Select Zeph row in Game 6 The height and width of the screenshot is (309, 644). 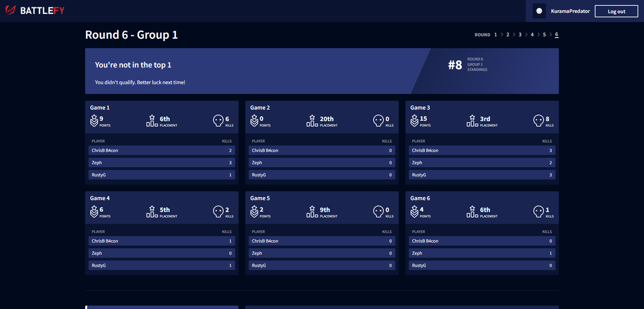pyautogui.click(x=482, y=253)
